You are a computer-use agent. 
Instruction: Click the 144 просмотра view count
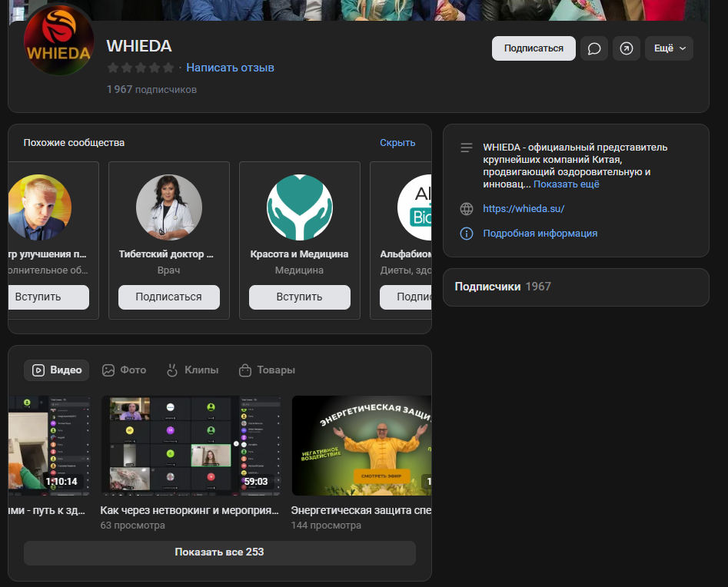pyautogui.click(x=326, y=526)
